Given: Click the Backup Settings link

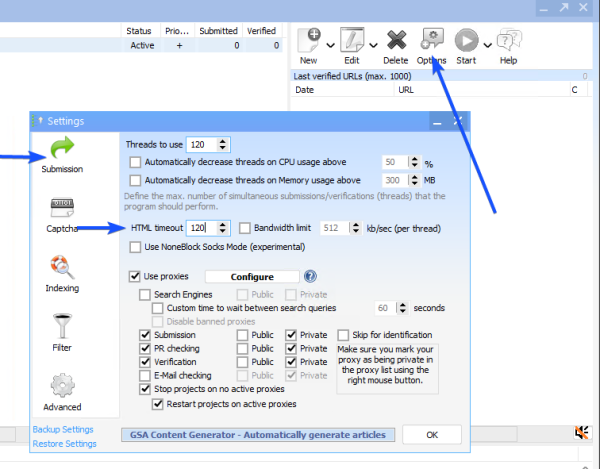Looking at the screenshot, I should 65,428.
